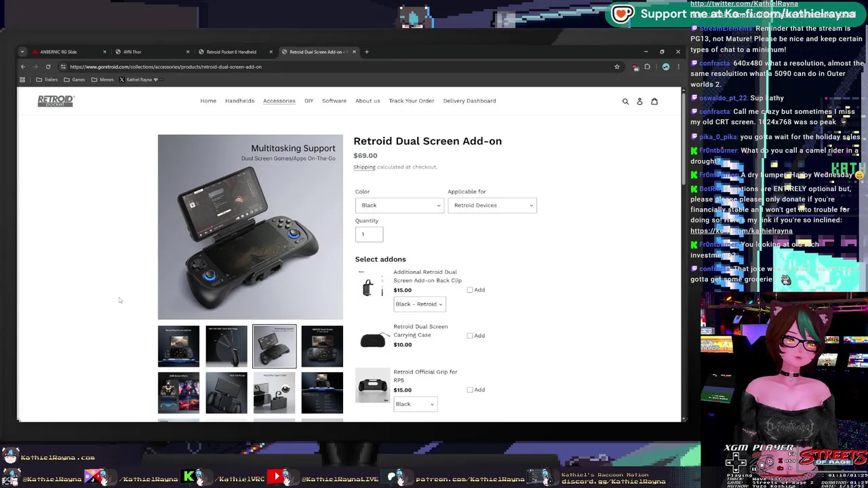Select second thumbnail showing back clip
Image resolution: width=868 pixels, height=488 pixels.
226,346
